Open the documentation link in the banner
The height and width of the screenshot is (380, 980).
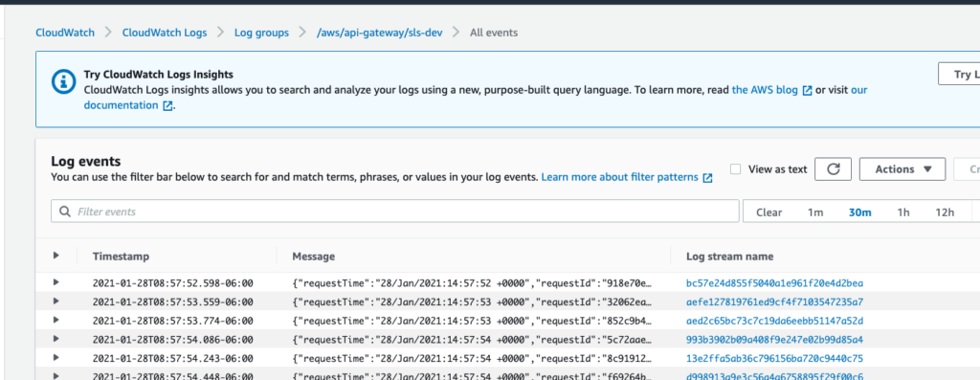(x=122, y=105)
